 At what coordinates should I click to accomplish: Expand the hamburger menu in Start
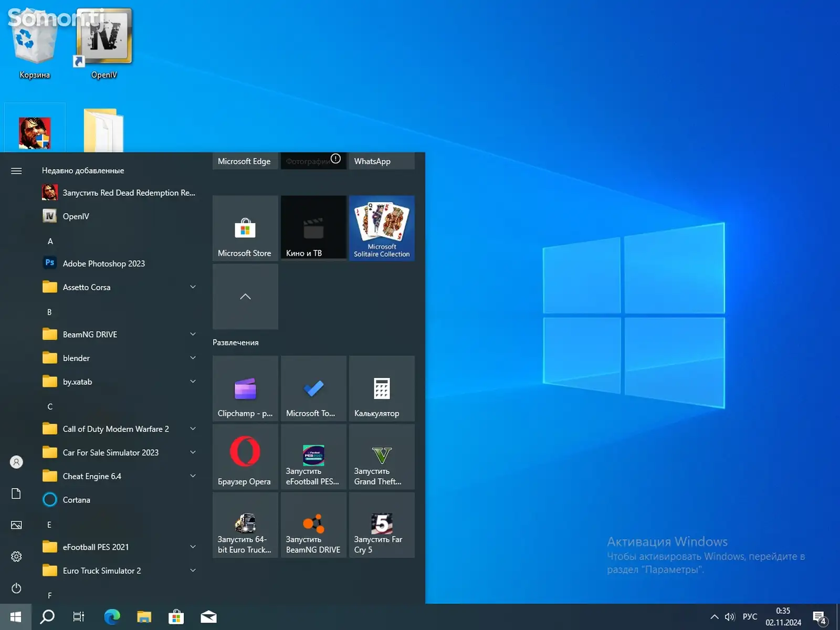tap(16, 171)
